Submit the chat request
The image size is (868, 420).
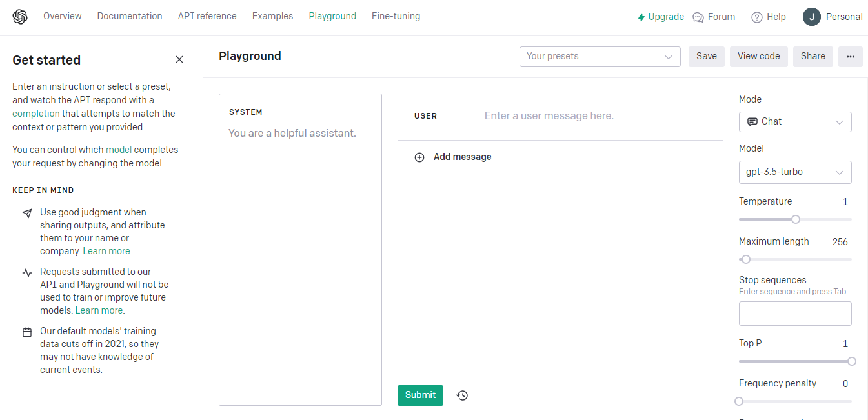pyautogui.click(x=420, y=395)
